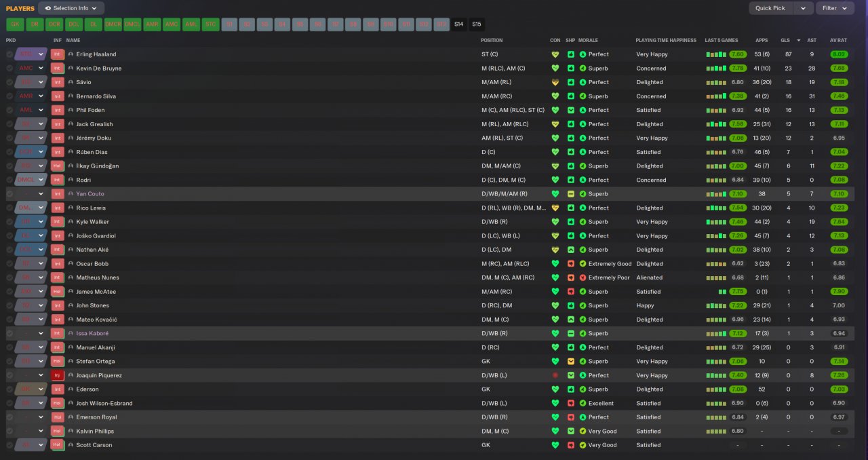The image size is (868, 460).
Task: Open Yan Couto's player profile link
Action: (90, 194)
